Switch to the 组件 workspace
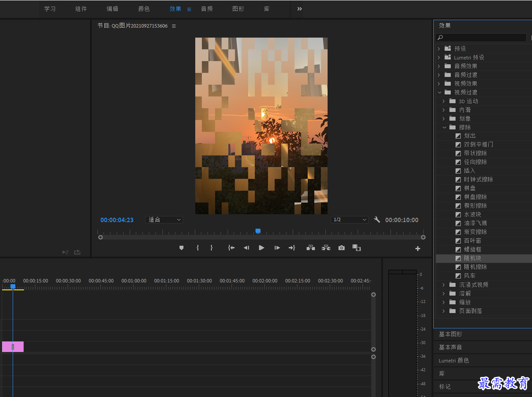The height and width of the screenshot is (397, 532). click(81, 9)
